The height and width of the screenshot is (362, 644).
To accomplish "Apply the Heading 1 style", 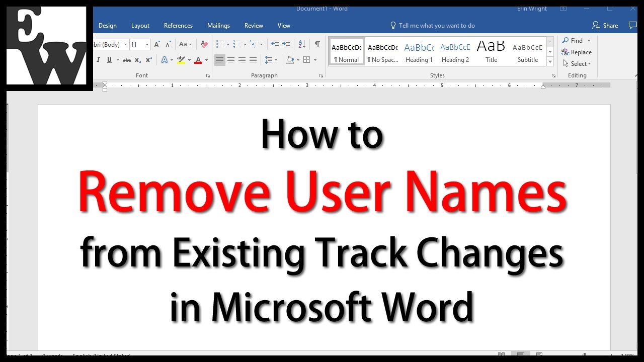I will point(419,52).
